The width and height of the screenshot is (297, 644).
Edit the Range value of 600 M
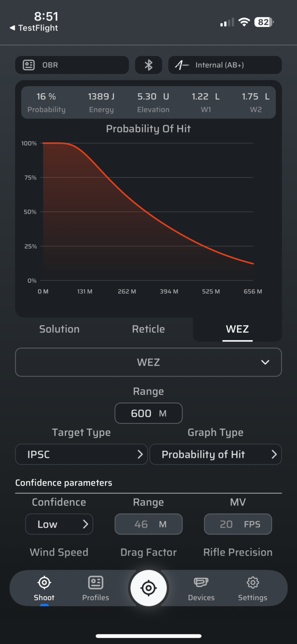148,413
